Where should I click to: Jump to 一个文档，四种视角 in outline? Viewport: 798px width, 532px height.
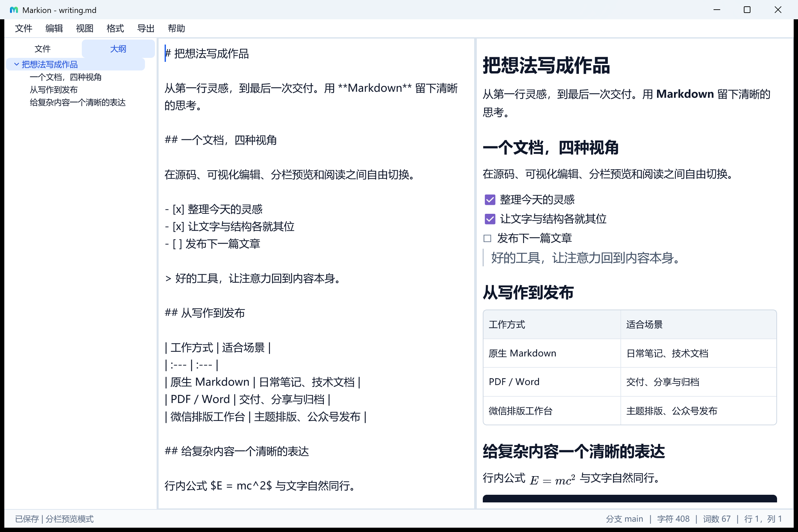(x=66, y=77)
